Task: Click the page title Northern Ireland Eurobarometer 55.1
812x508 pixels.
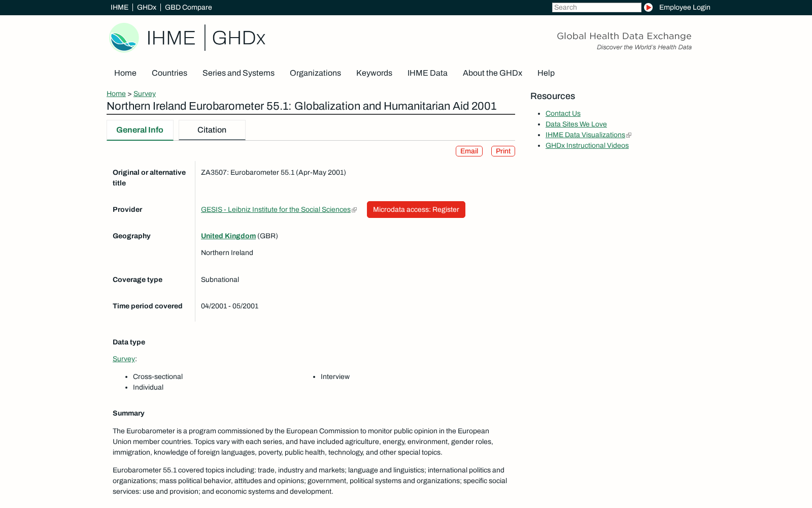Action: [301, 106]
